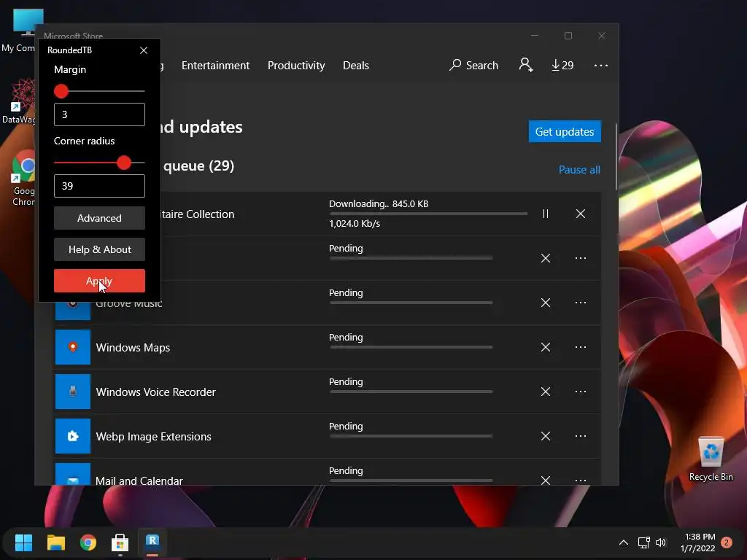Viewport: 747px width, 560px height.
Task: Launch Chrome from the taskbar
Action: [88, 542]
